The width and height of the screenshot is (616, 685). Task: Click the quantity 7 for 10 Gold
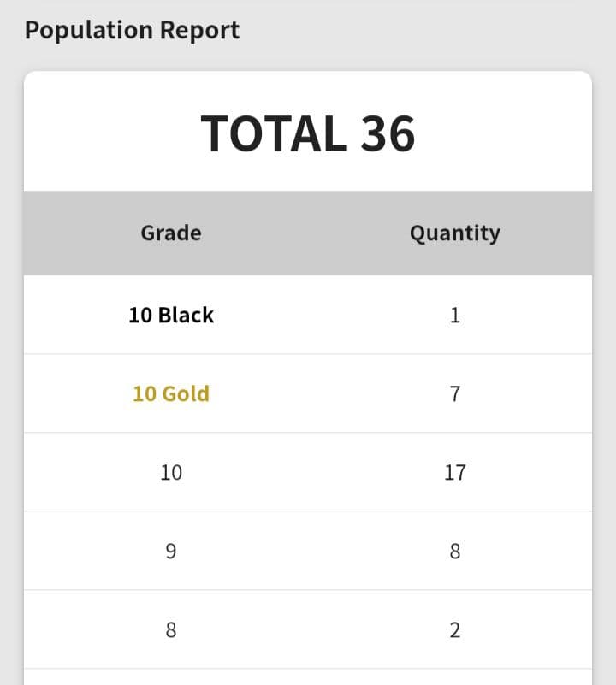tap(454, 393)
